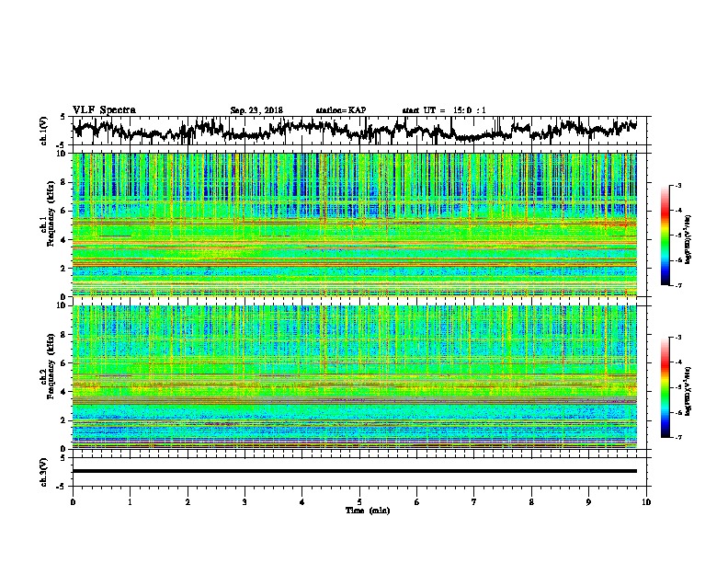Click the "-3" label on ch.1 color bar
The height and width of the screenshot is (563, 728).
click(x=677, y=186)
